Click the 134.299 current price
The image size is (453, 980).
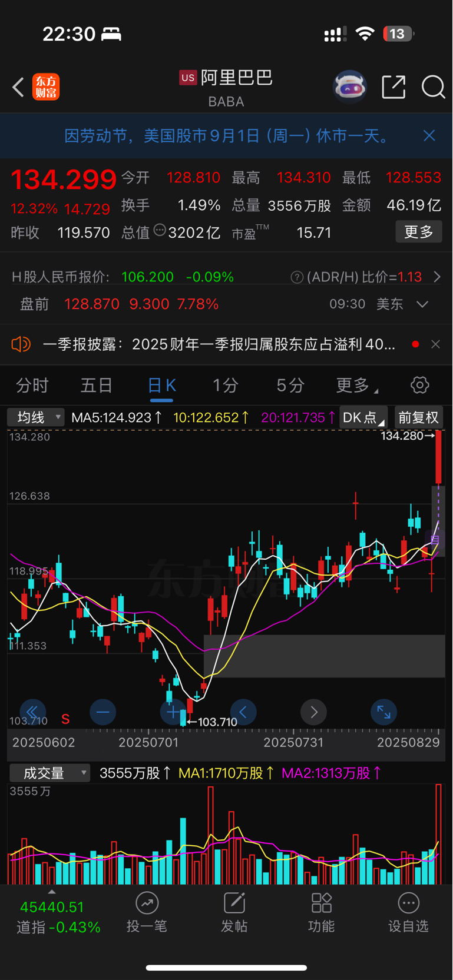tap(64, 180)
